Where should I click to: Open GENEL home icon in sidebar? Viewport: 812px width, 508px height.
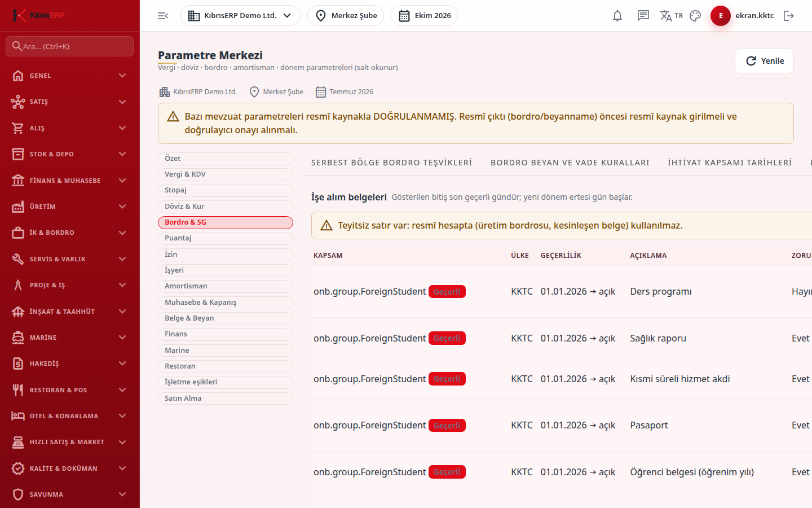point(18,76)
